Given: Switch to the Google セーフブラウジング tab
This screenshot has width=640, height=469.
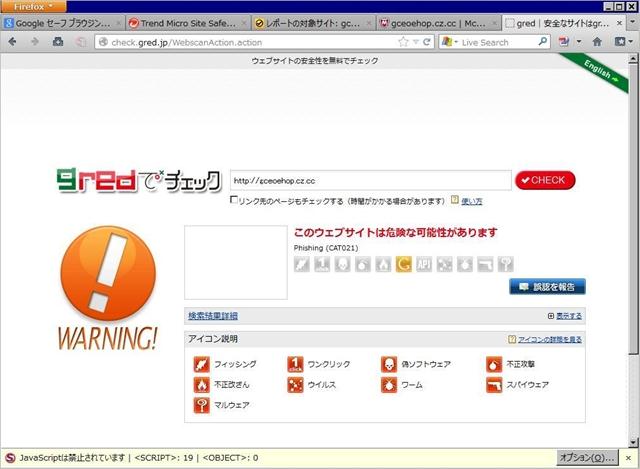Looking at the screenshot, I should pyautogui.click(x=63, y=23).
